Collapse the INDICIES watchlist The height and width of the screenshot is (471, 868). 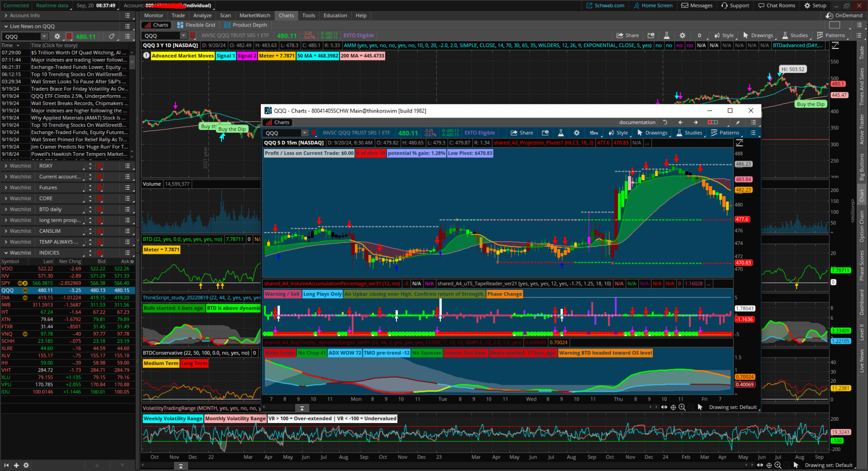(5, 253)
